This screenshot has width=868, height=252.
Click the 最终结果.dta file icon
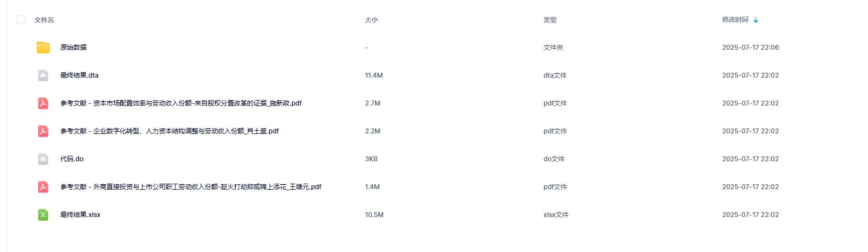pyautogui.click(x=43, y=75)
